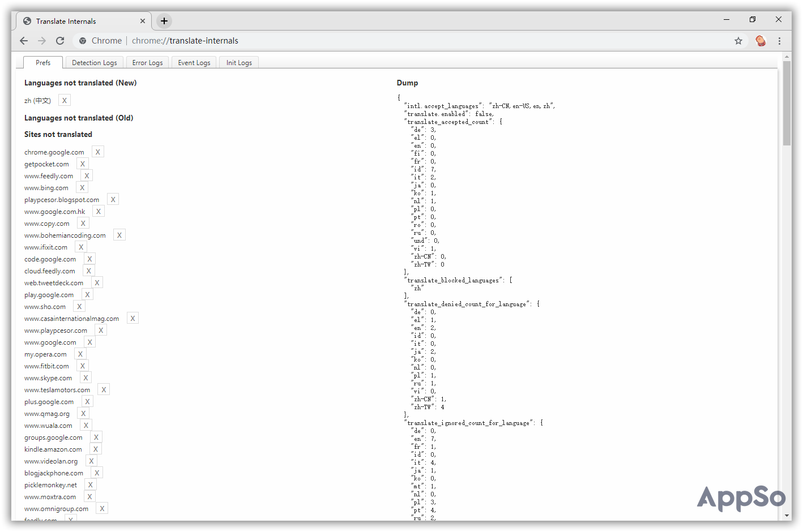This screenshot has height=532, width=803.
Task: Click X next to cloud.feedly.com
Action: [x=89, y=271]
